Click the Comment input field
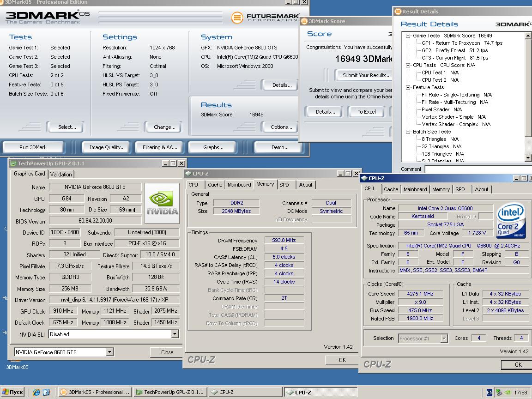 tap(478, 169)
